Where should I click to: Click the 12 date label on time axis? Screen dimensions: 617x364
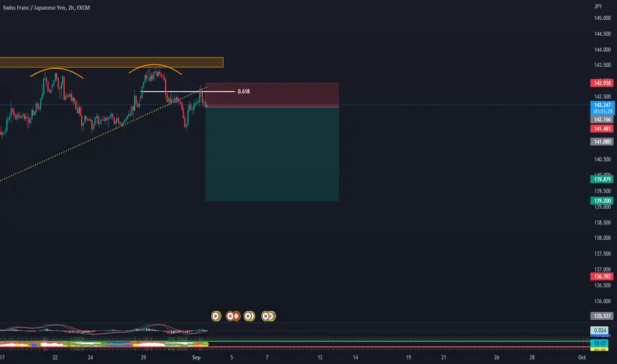320,357
